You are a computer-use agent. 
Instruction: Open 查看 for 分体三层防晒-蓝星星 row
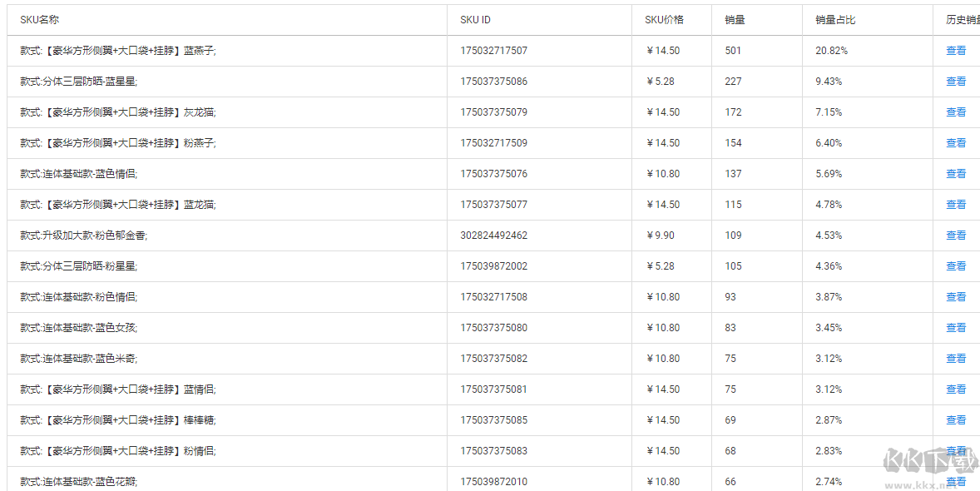[x=956, y=82]
